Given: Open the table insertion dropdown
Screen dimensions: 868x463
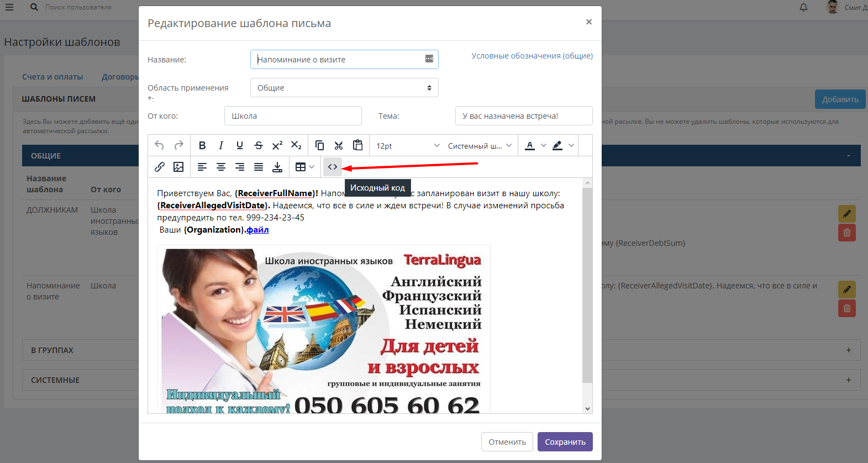Looking at the screenshot, I should 305,167.
